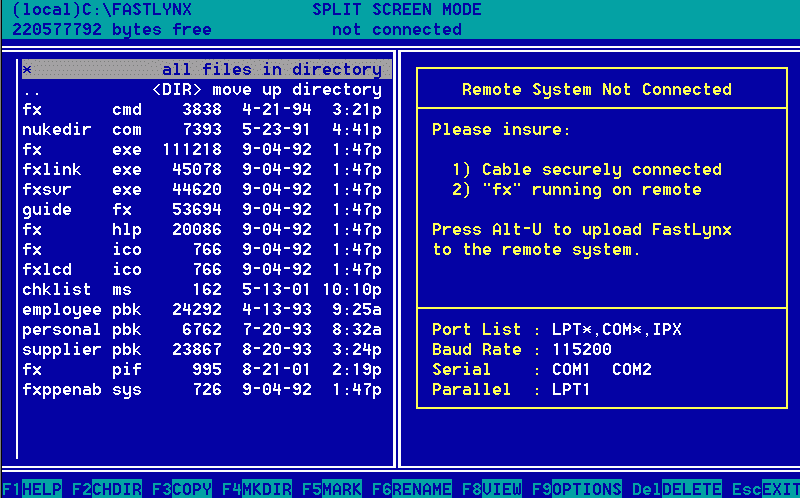The width and height of the screenshot is (800, 498).
Task: Select the employee pbk file
Action: [201, 310]
